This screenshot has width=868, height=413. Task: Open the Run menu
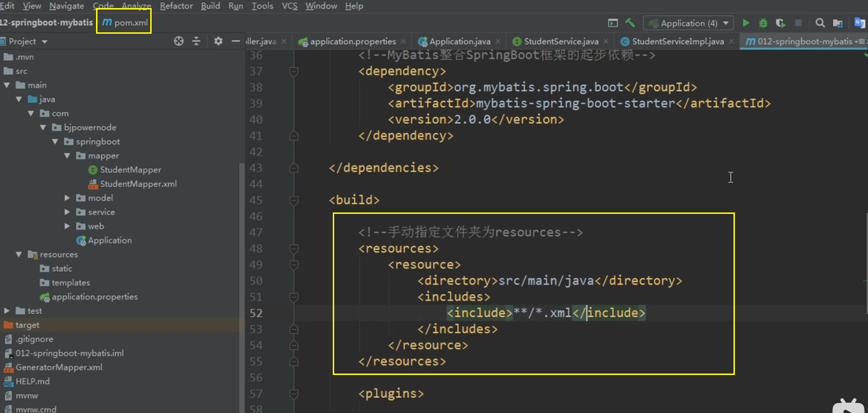(x=236, y=6)
